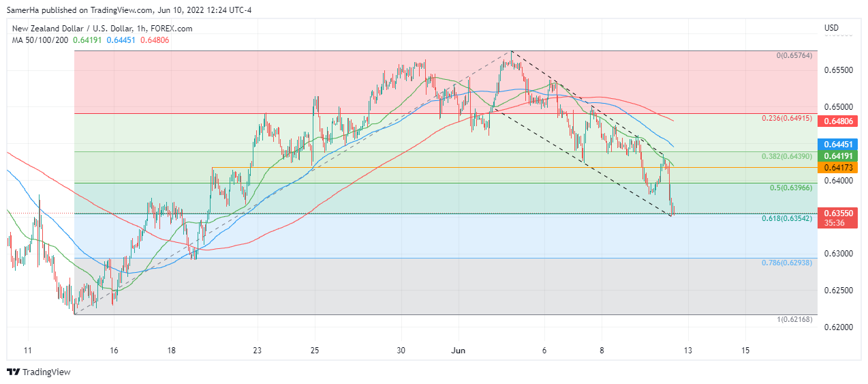
Task: Select the 0.618(0.63542) Fibonacci level label
Action: [786, 219]
